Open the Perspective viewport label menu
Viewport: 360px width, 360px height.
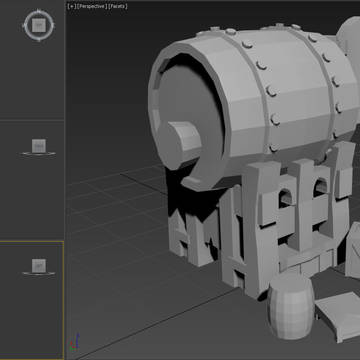click(x=92, y=6)
